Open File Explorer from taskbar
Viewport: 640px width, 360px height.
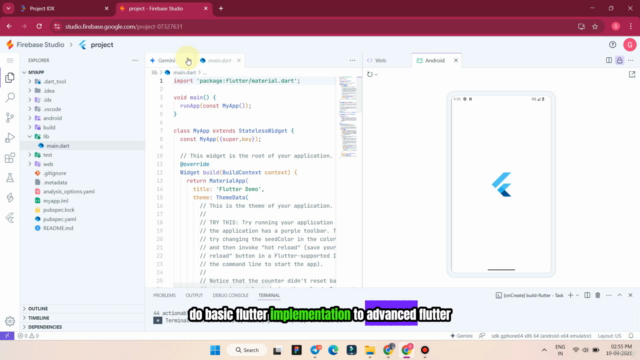370,350
